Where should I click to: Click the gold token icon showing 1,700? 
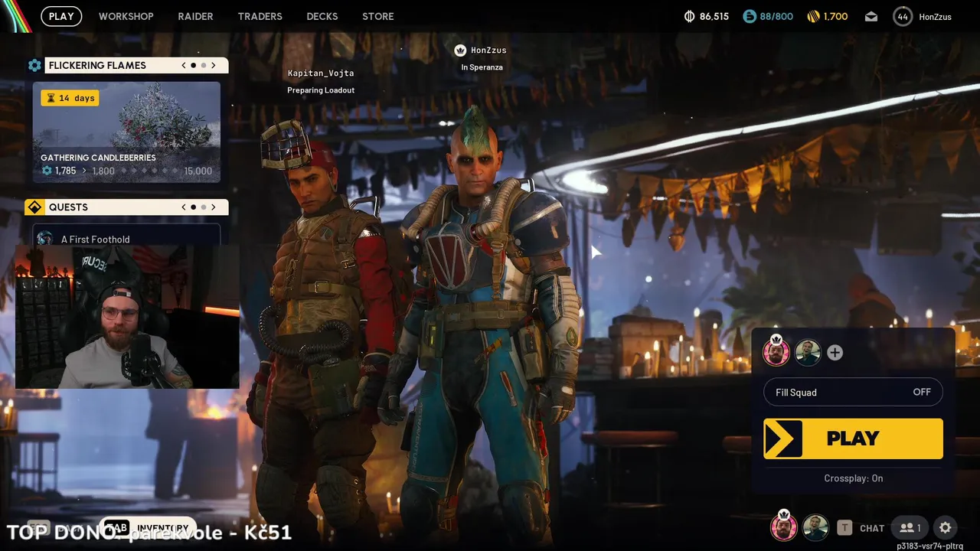click(814, 16)
